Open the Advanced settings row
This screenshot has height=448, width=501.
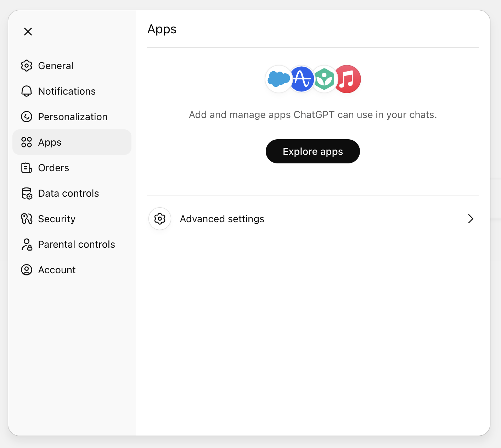coord(313,219)
